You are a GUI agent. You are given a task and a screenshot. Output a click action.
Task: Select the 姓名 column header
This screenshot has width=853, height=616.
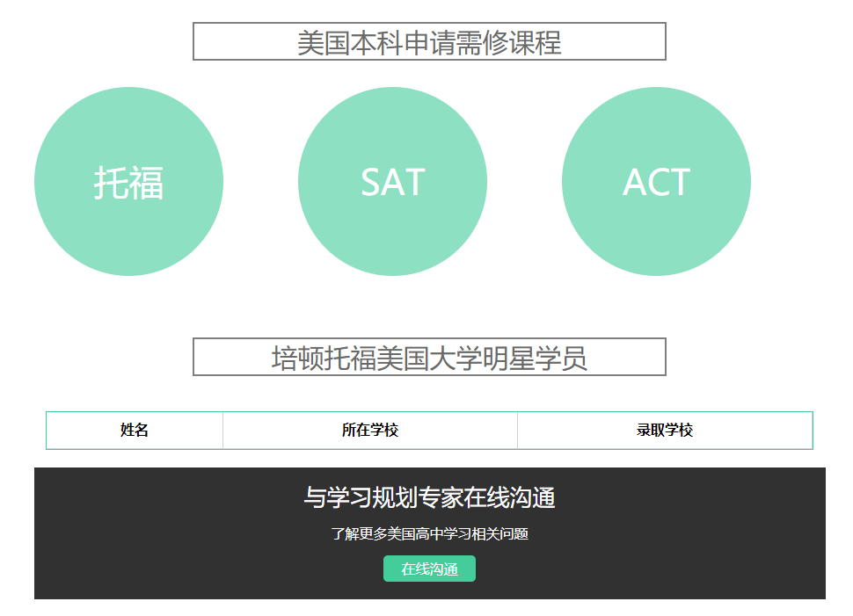tap(135, 431)
